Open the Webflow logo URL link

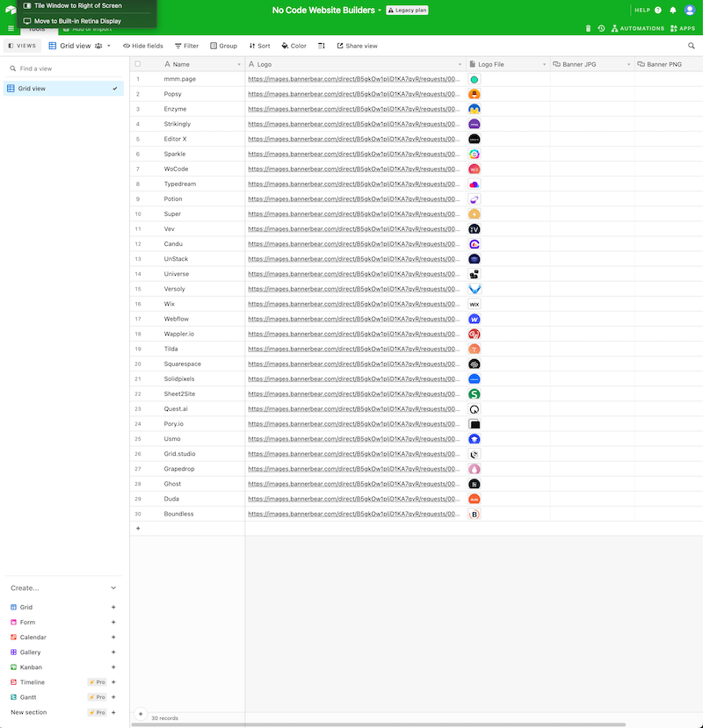pyautogui.click(x=353, y=319)
